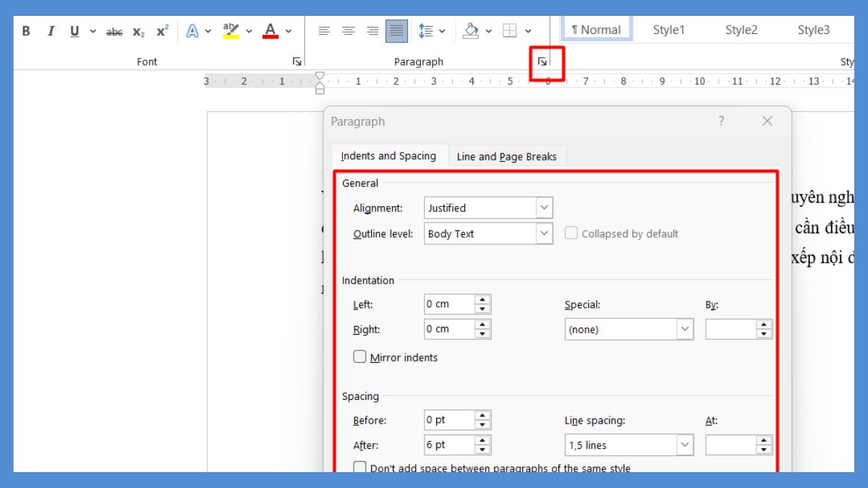Viewport: 868px width, 488px height.
Task: Click the Left indentation input field
Action: pyautogui.click(x=448, y=304)
